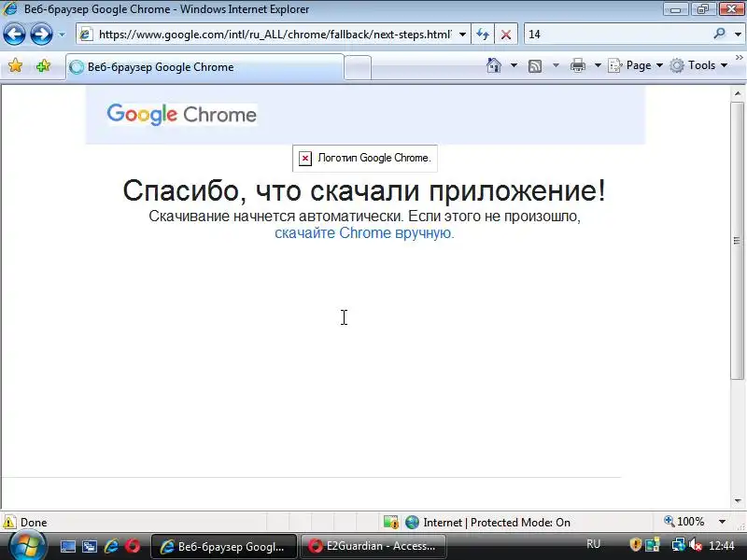Screen dimensions: 747x560
Task: Click the broken Логотип Google Chrome image
Action: point(364,158)
